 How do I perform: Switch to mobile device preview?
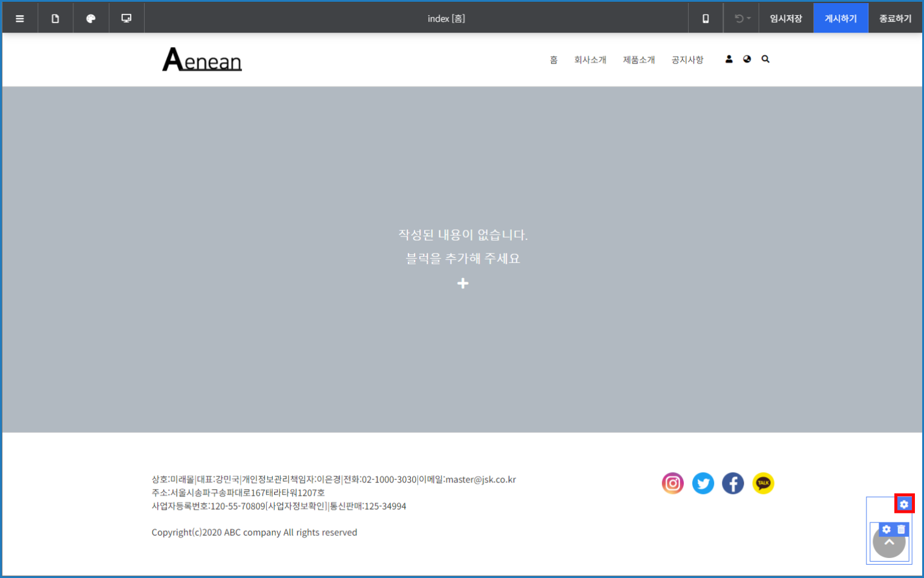[x=706, y=18]
